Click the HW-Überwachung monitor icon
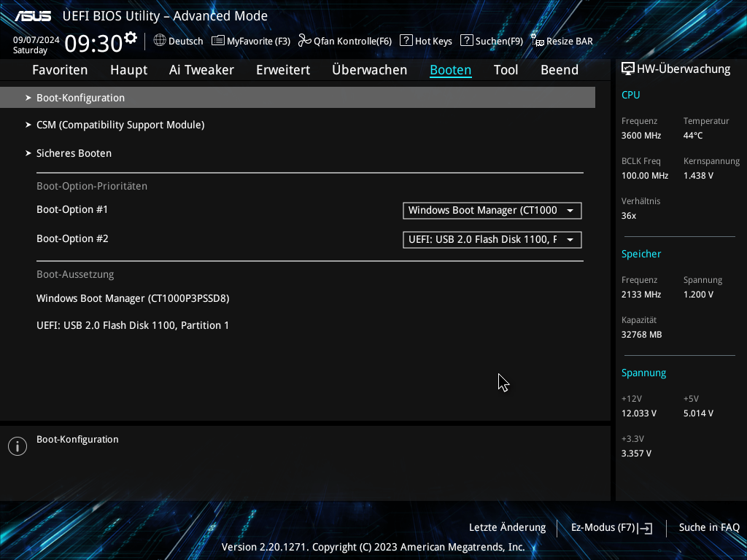Image resolution: width=747 pixels, height=560 pixels. tap(628, 69)
